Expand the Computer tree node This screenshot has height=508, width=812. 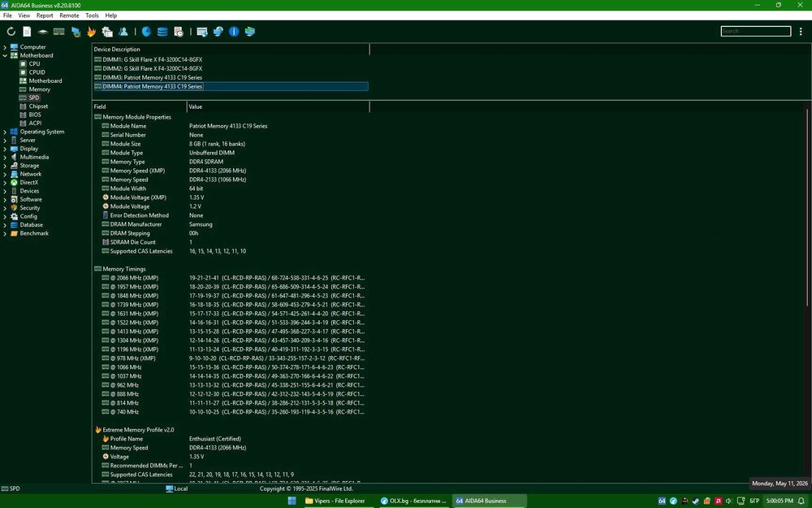pyautogui.click(x=5, y=47)
